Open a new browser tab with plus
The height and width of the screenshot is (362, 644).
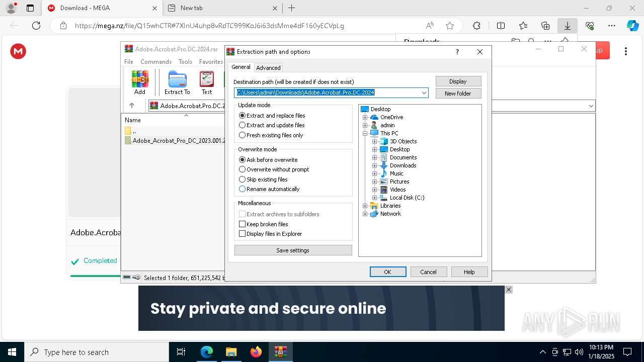coord(291,8)
